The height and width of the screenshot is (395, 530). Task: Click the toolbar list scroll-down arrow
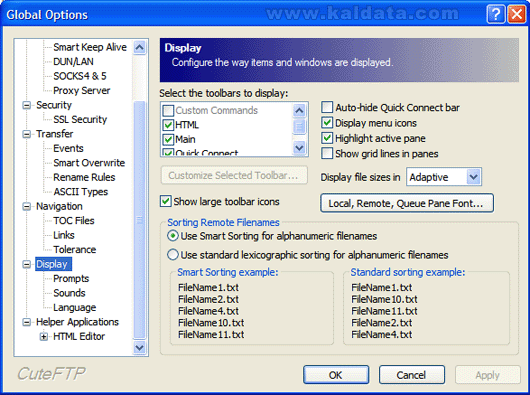pos(299,147)
